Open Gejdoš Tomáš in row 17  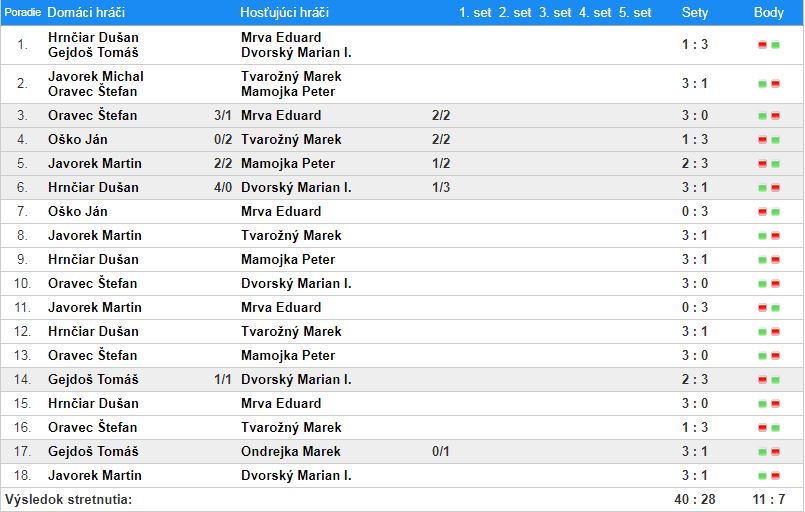92,452
